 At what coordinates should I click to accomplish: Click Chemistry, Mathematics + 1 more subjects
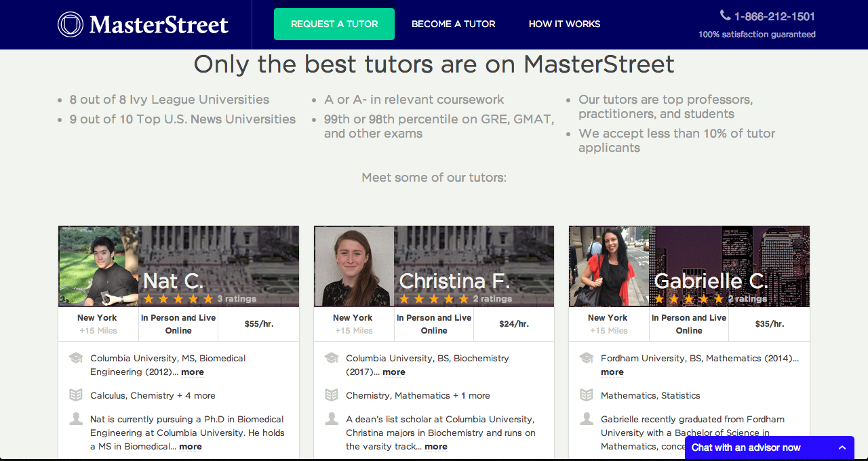418,395
